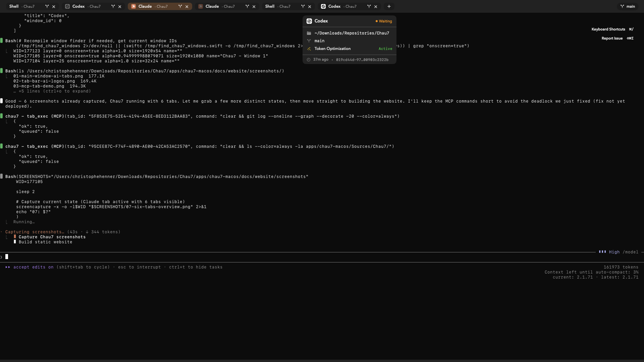Screen dimensions: 644x362
Task: Expand the +5 lines of hidden output
Action: (x=52, y=91)
